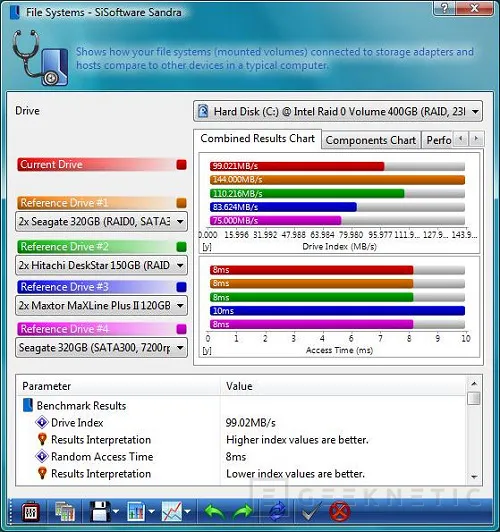
Task: Click the blue 10ms access time bar
Action: [x=337, y=311]
